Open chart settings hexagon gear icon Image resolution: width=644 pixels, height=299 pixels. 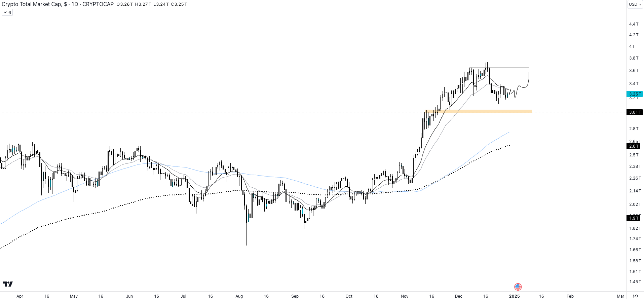[635, 296]
